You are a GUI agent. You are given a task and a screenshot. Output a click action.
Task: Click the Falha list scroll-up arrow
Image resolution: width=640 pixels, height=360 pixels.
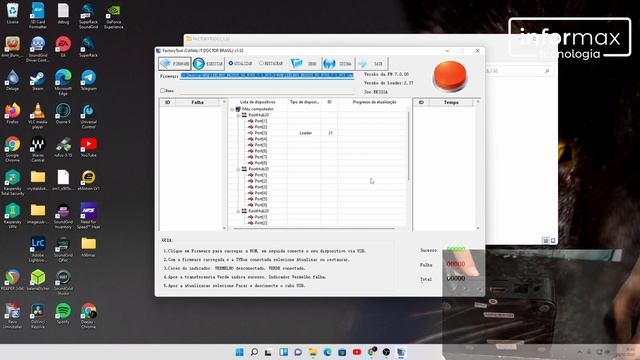(224, 102)
